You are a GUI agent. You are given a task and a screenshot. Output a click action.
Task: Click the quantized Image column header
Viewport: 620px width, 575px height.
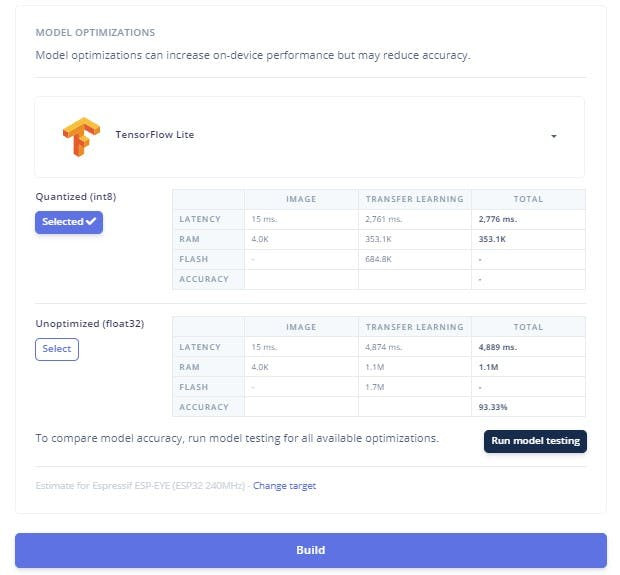[x=301, y=199]
